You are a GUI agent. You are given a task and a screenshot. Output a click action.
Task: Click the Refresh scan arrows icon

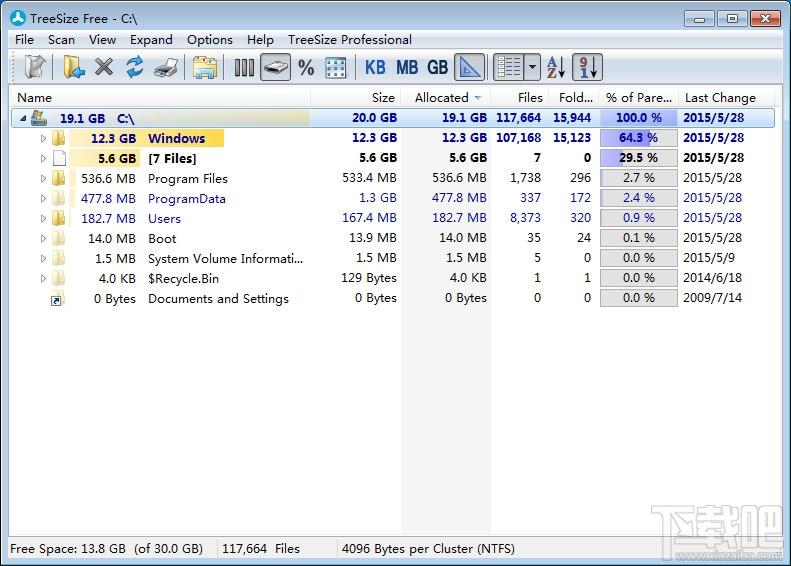click(135, 67)
